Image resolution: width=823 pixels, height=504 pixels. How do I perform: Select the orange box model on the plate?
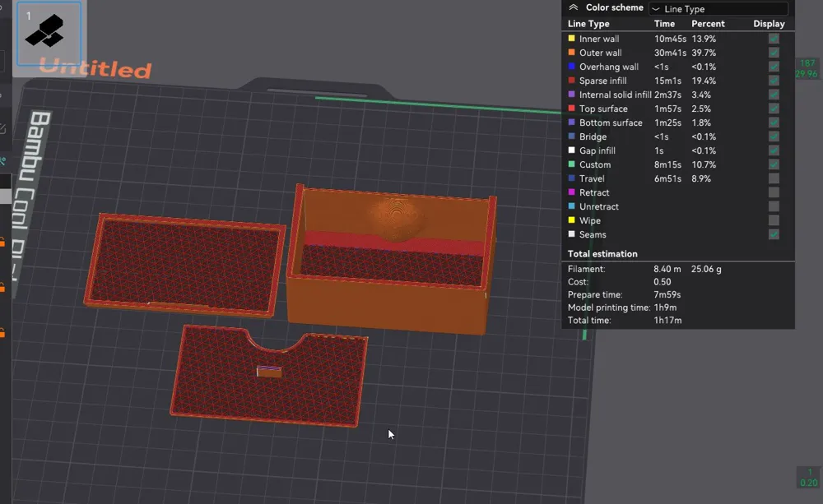point(391,261)
